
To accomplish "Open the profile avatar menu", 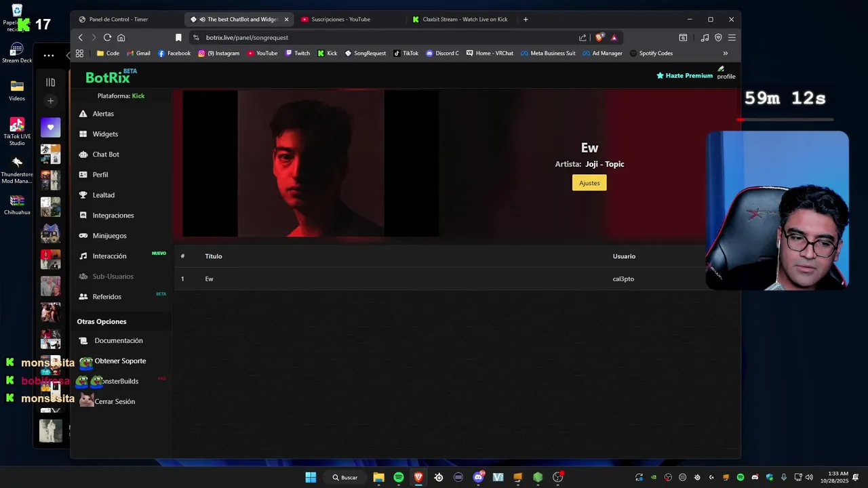I will click(726, 73).
